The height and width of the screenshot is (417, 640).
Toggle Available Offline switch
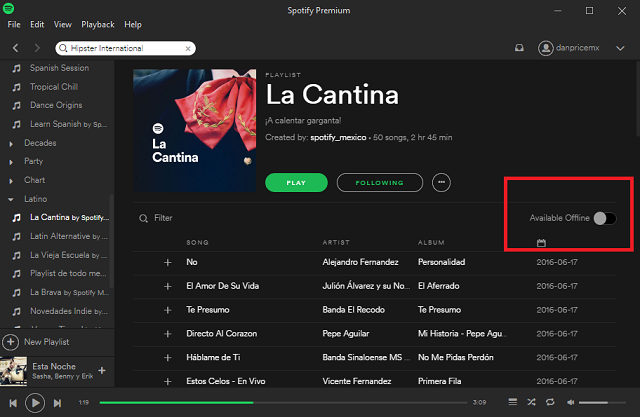click(x=605, y=218)
